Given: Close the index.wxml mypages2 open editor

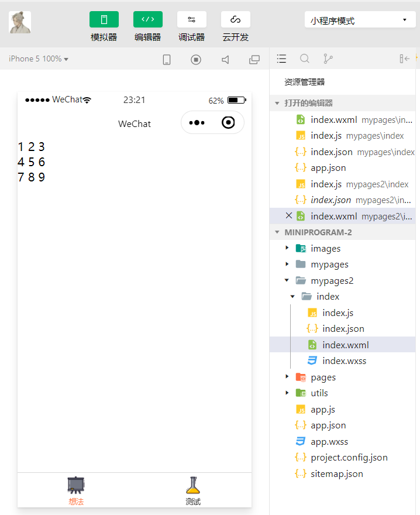Looking at the screenshot, I should click(289, 215).
